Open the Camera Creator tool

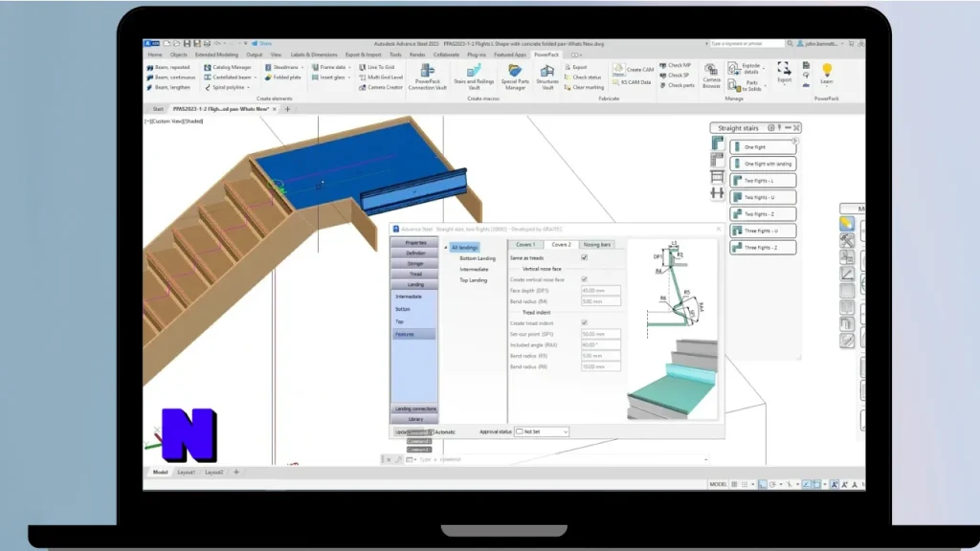tap(381, 87)
